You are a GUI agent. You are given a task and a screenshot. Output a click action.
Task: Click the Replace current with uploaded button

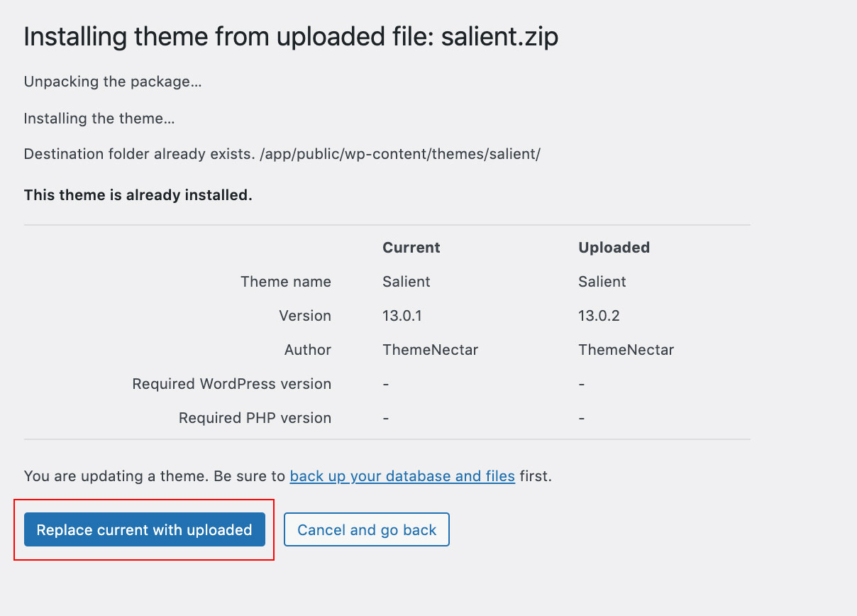pyautogui.click(x=145, y=529)
